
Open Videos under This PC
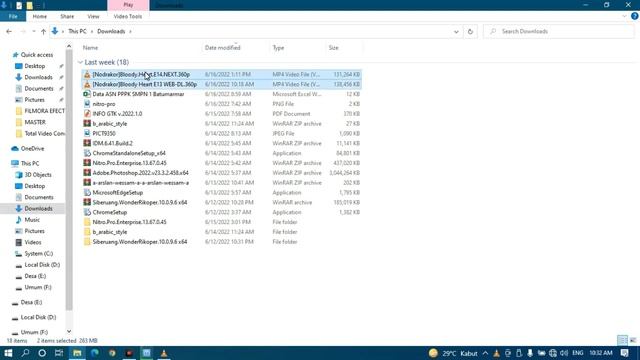[33, 242]
